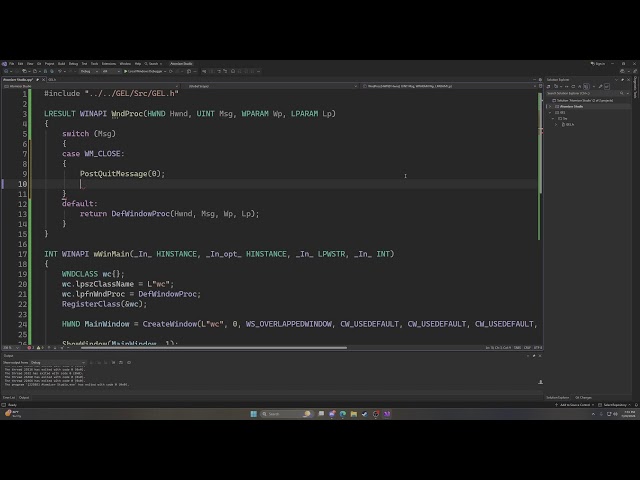Close the Atomizer Studio.cpp tab
Viewport: 640px width, 480px height.
point(43,80)
